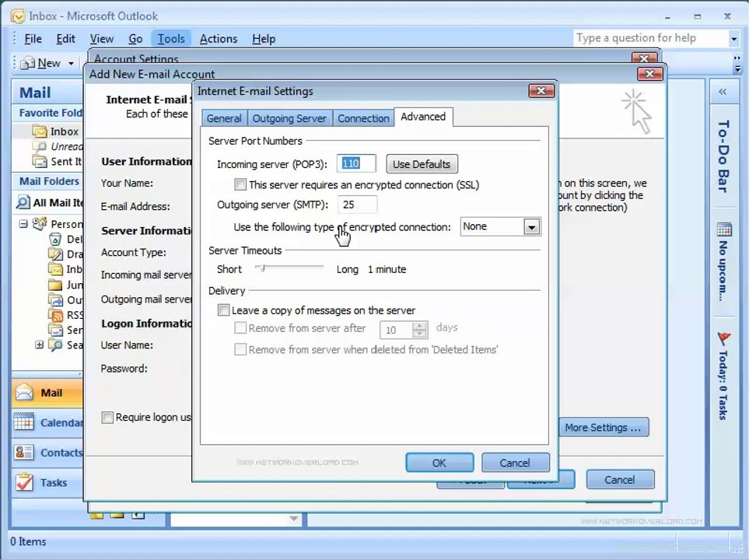Close the Internet E-mail Settings dialog
The height and width of the screenshot is (560, 749).
click(x=541, y=90)
